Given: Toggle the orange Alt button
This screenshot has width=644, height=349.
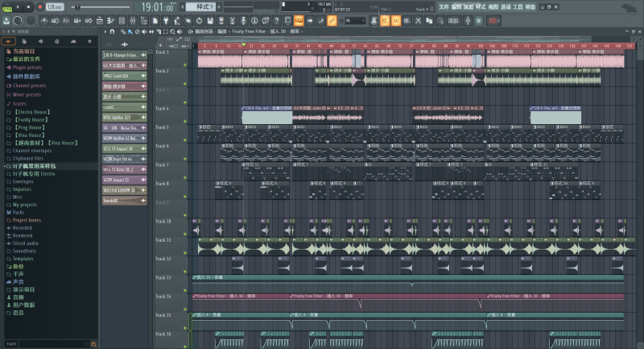Looking at the screenshot, I should [x=396, y=20].
